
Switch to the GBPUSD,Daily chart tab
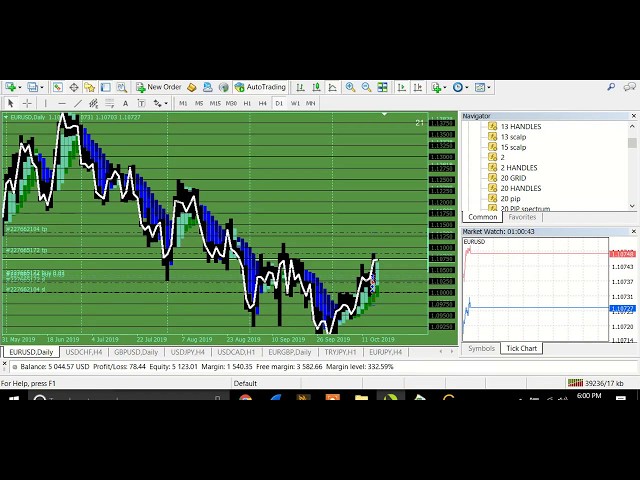click(x=136, y=352)
